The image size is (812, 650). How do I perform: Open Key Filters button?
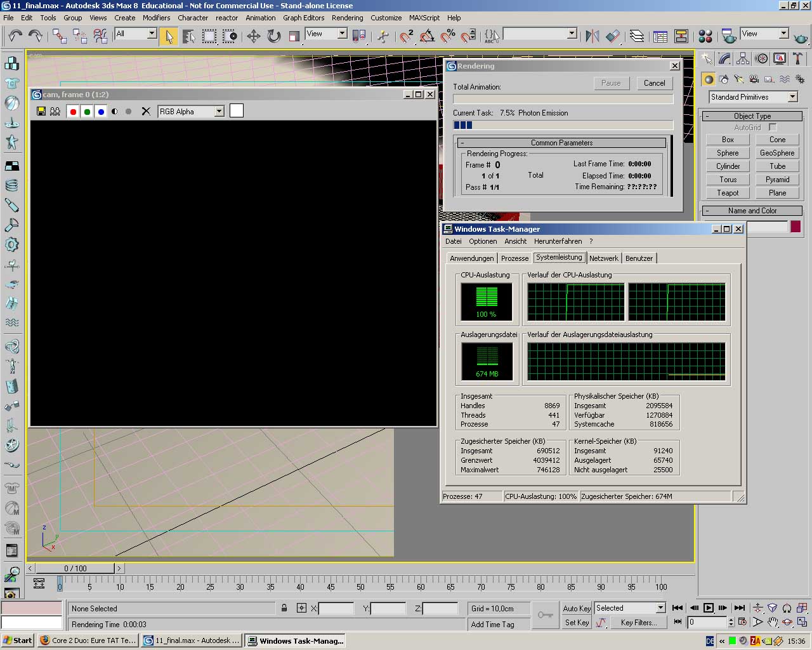[638, 623]
